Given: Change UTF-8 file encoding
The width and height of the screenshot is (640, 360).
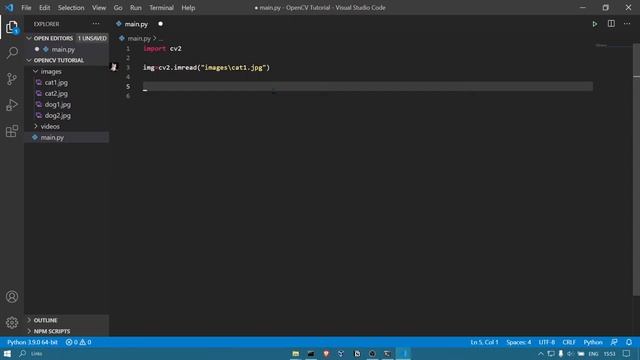Looking at the screenshot, I should [547, 342].
